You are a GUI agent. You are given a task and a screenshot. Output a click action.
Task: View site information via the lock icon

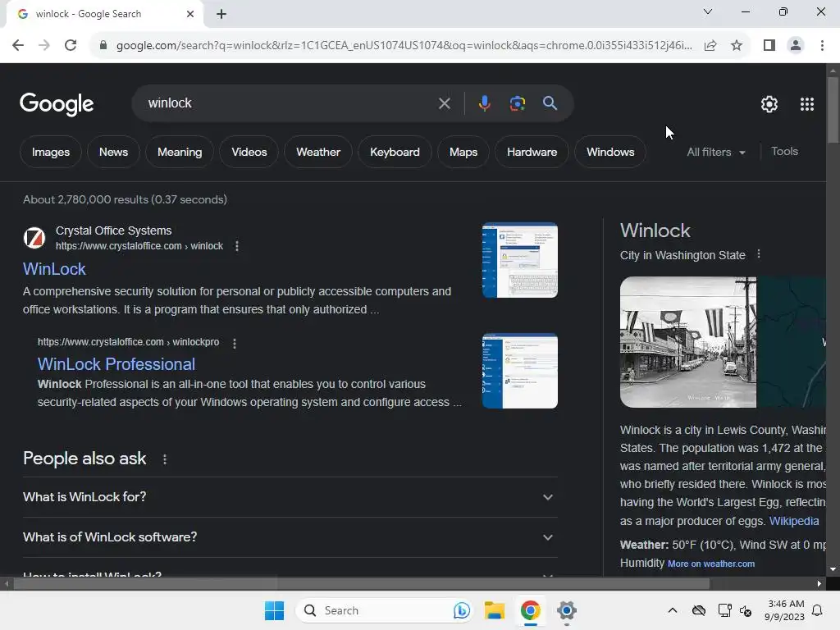[x=103, y=46]
